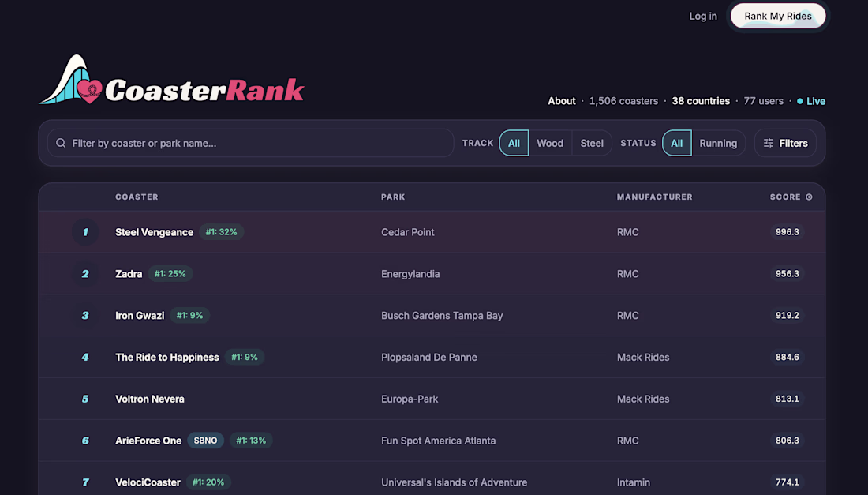The image size is (868, 495).
Task: Click the Rank My Rides button
Action: 778,16
